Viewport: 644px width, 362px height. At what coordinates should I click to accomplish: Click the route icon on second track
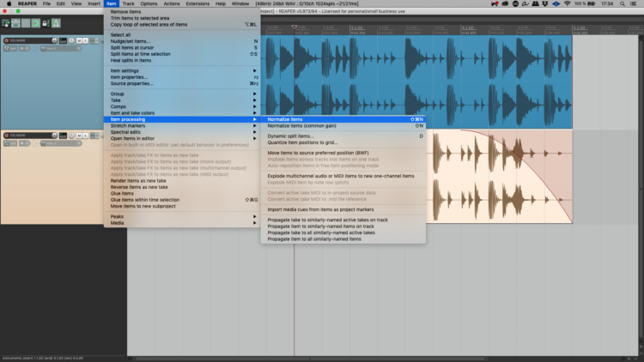tap(63, 136)
